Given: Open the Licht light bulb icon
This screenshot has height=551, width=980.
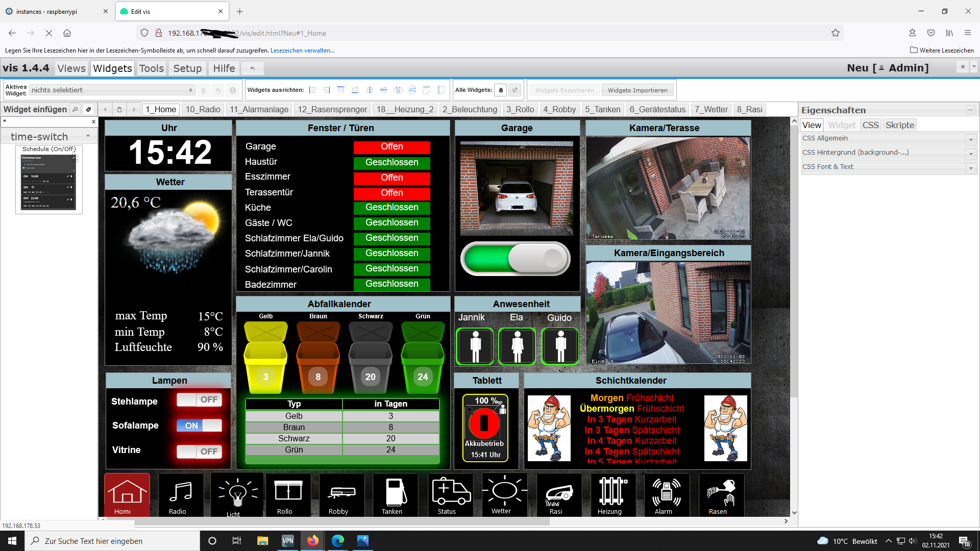Looking at the screenshot, I should pyautogui.click(x=237, y=495).
